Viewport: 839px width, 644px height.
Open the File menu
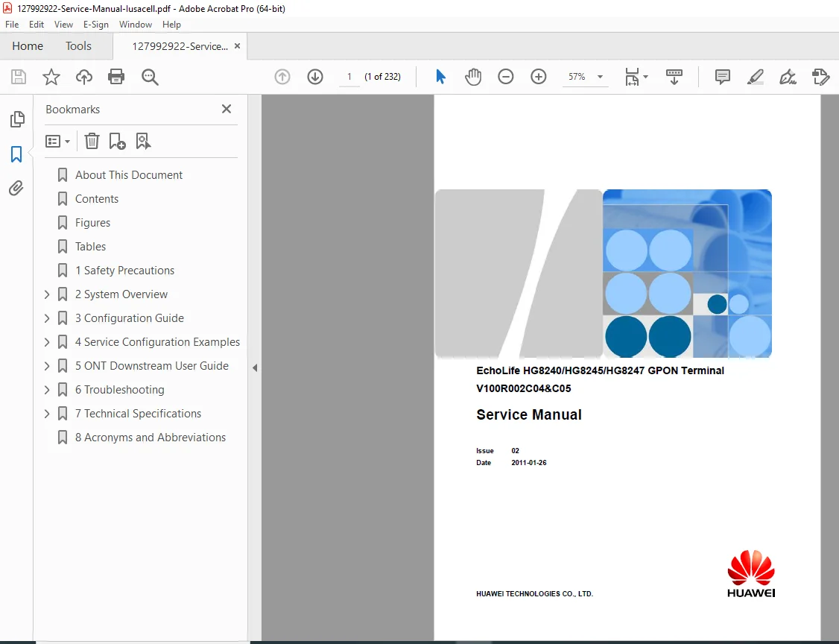pos(12,25)
